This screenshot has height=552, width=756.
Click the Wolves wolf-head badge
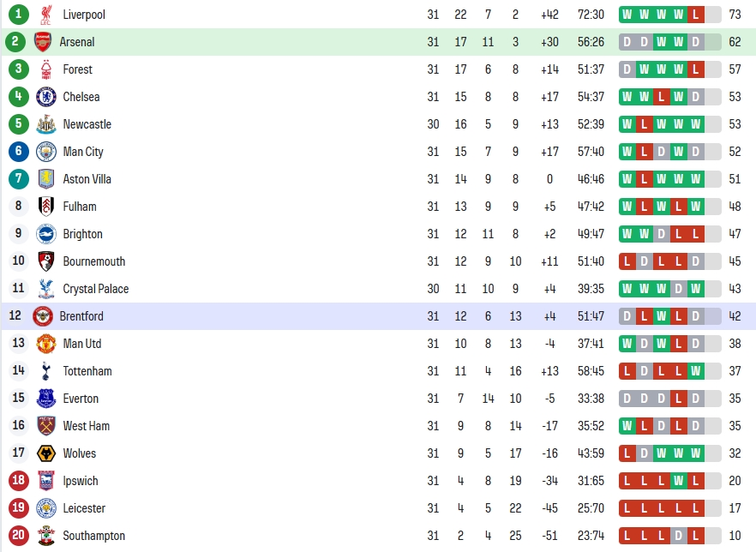pos(45,453)
